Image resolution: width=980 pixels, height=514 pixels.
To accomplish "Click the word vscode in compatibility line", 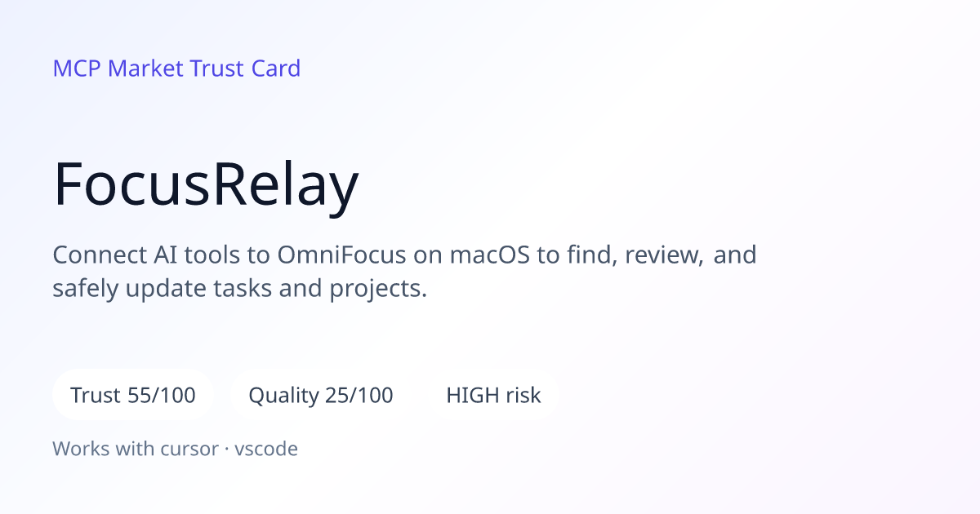I will coord(266,449).
